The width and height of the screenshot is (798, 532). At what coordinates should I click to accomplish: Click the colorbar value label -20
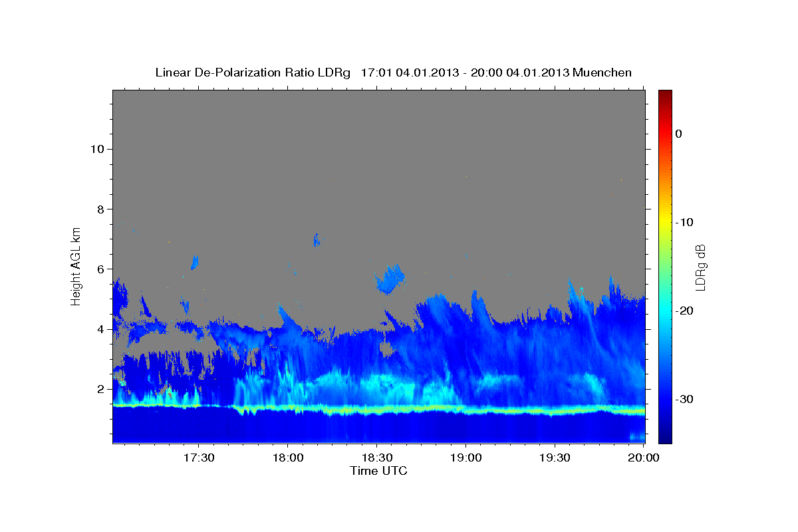pos(684,311)
